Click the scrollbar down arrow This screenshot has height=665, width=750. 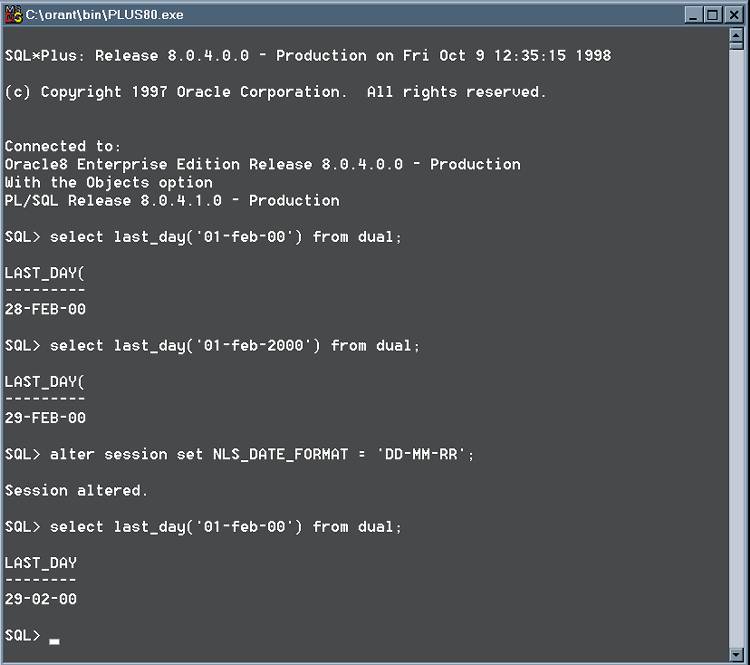736,654
